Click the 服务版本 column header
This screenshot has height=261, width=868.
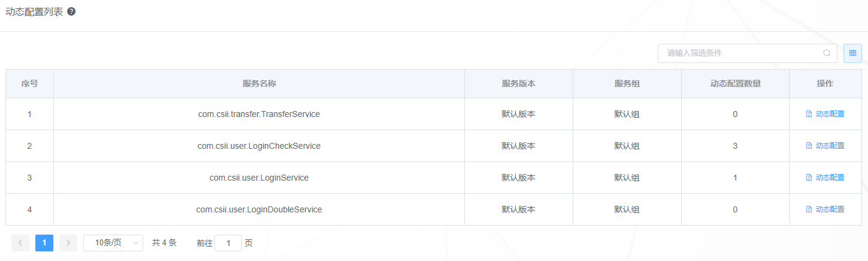pos(519,83)
